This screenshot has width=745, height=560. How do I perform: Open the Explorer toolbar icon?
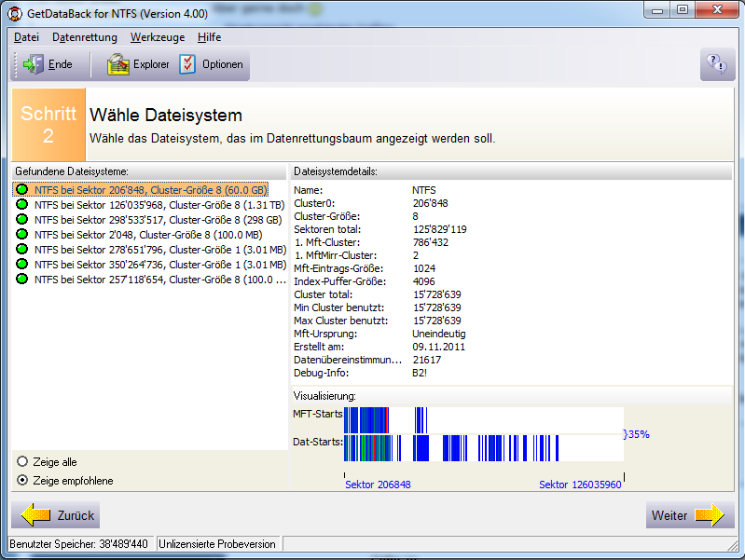117,64
